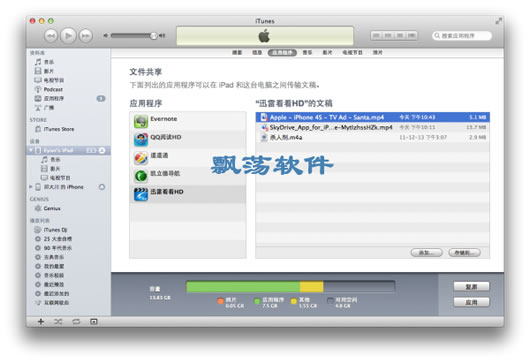Image resolution: width=530 pixels, height=363 pixels.
Task: Open the 照片 photos tab
Action: (378, 52)
